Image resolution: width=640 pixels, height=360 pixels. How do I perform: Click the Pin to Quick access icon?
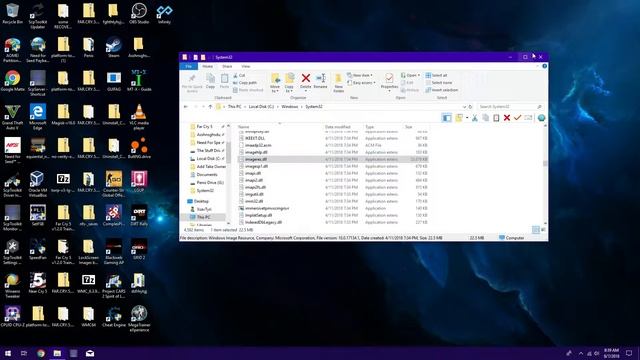point(192,79)
